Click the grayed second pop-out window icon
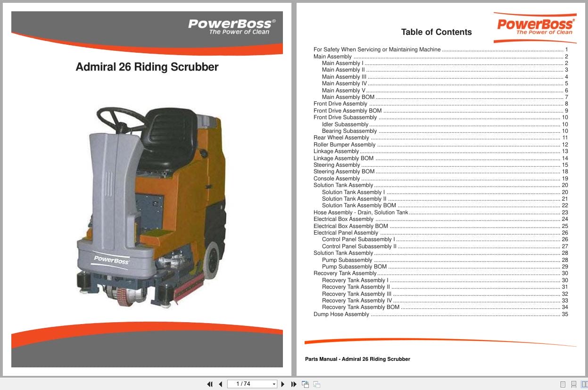 (x=316, y=384)
